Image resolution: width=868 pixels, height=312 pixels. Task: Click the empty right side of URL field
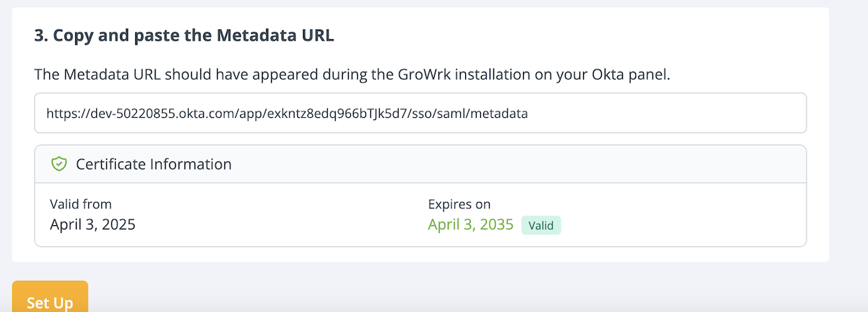point(687,113)
